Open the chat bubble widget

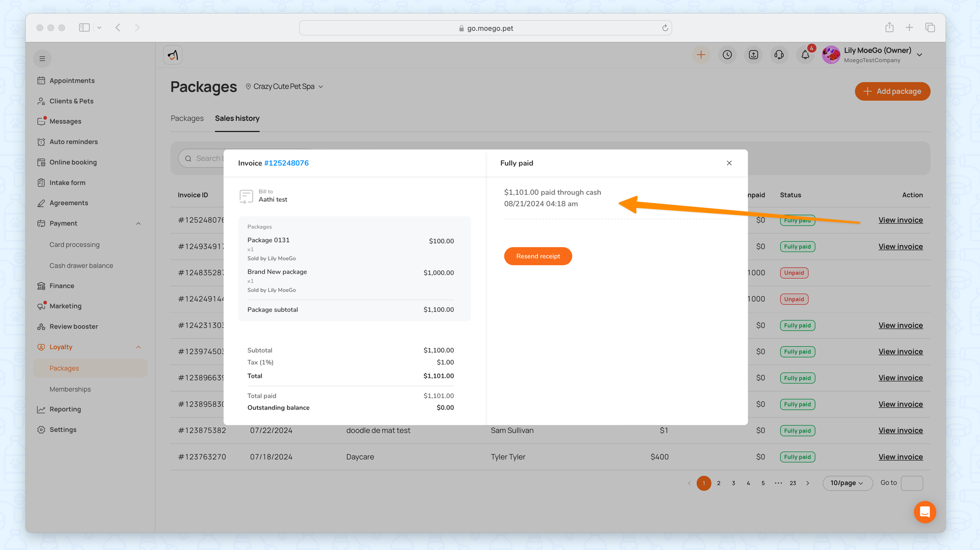(925, 512)
